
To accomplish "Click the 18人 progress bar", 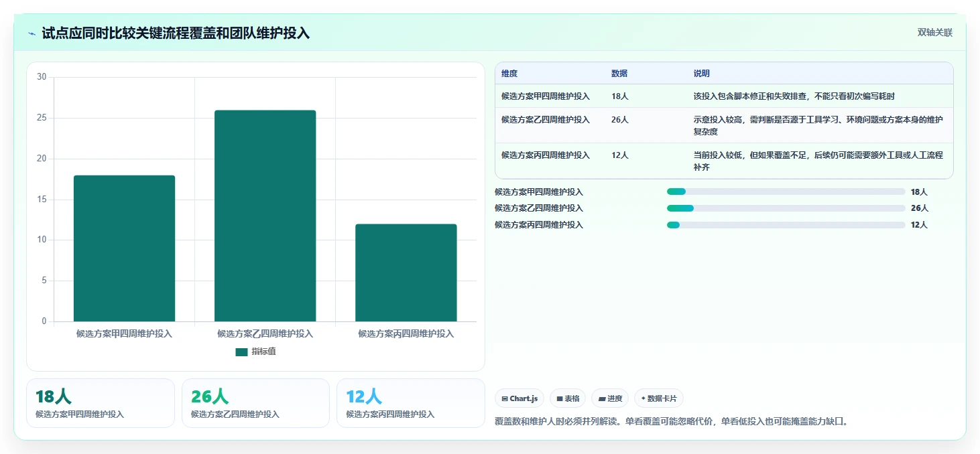I will (x=786, y=192).
